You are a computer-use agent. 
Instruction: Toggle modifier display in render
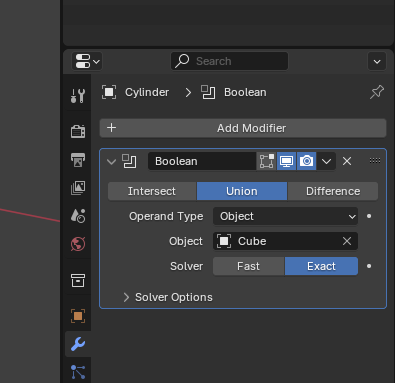pyautogui.click(x=306, y=161)
